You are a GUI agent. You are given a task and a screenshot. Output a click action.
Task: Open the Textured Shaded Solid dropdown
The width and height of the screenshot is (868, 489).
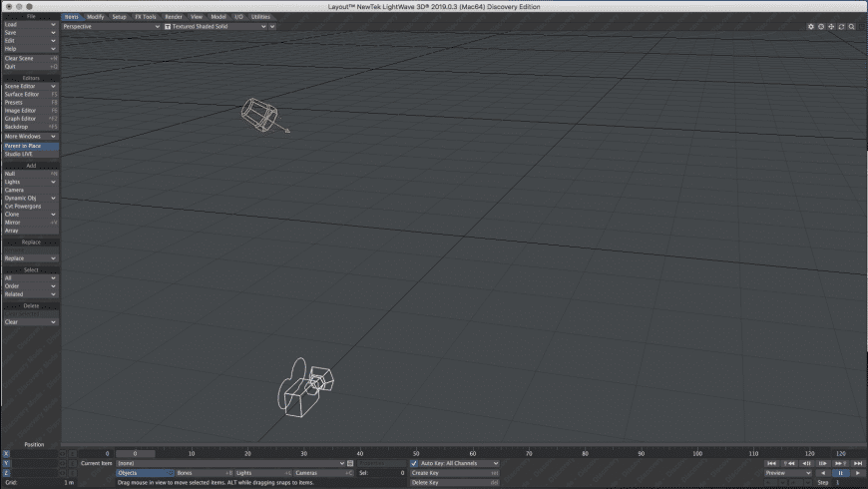215,27
